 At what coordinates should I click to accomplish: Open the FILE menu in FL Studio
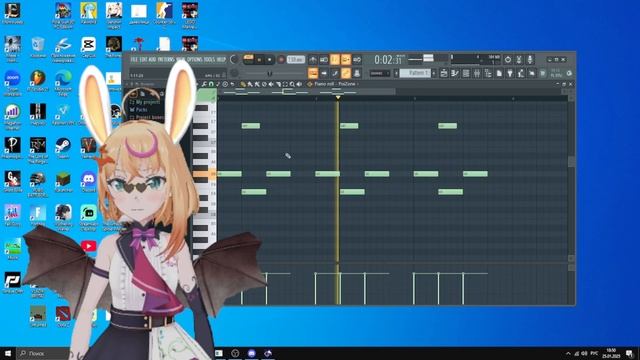point(133,60)
